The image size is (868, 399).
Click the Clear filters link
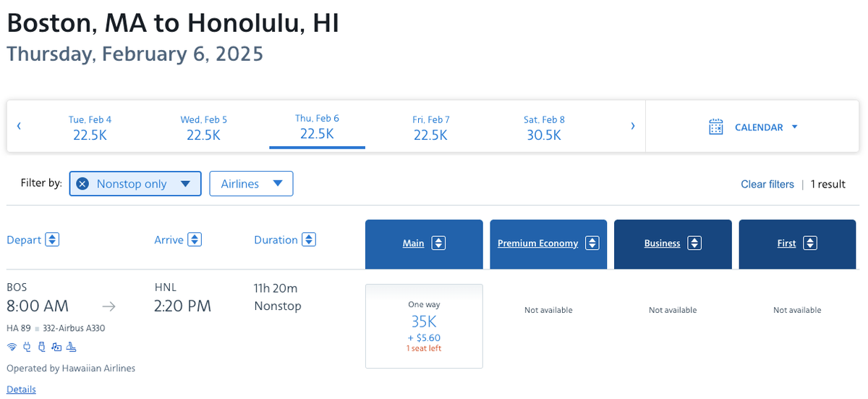(767, 185)
